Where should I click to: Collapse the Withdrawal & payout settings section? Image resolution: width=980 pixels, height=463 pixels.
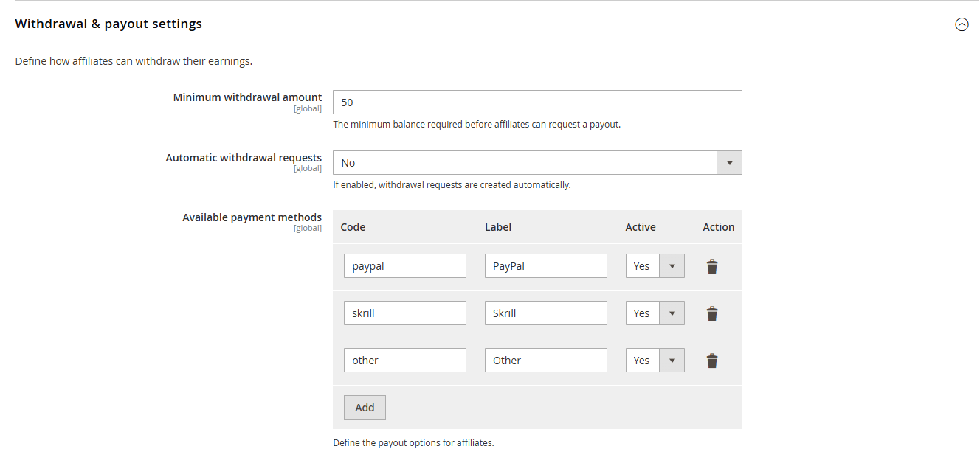pos(962,24)
